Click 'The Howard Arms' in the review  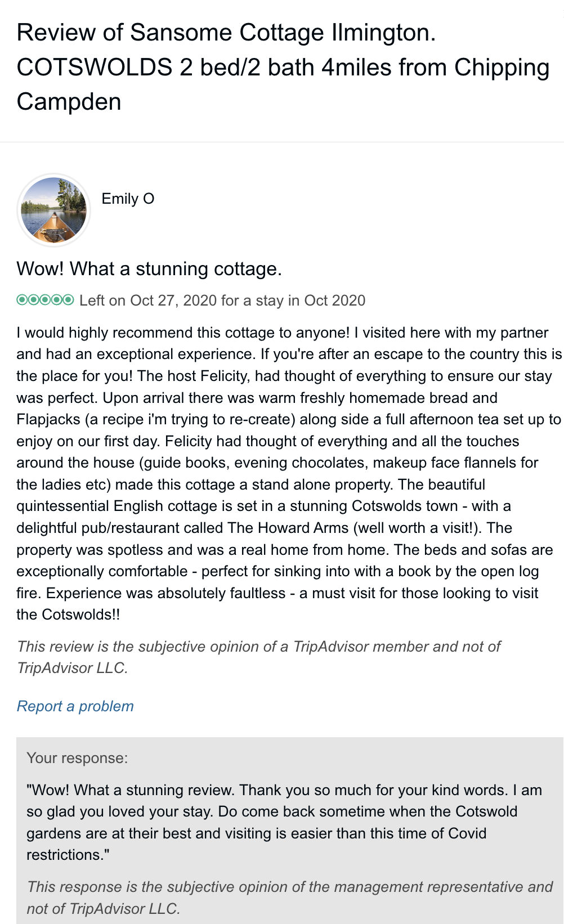click(x=288, y=528)
